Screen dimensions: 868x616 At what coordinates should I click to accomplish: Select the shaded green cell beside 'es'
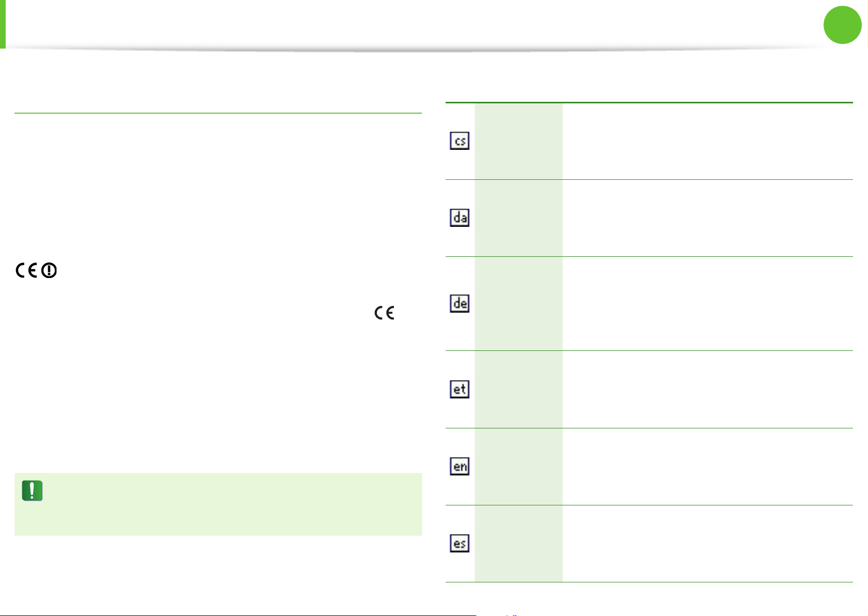[x=519, y=544]
